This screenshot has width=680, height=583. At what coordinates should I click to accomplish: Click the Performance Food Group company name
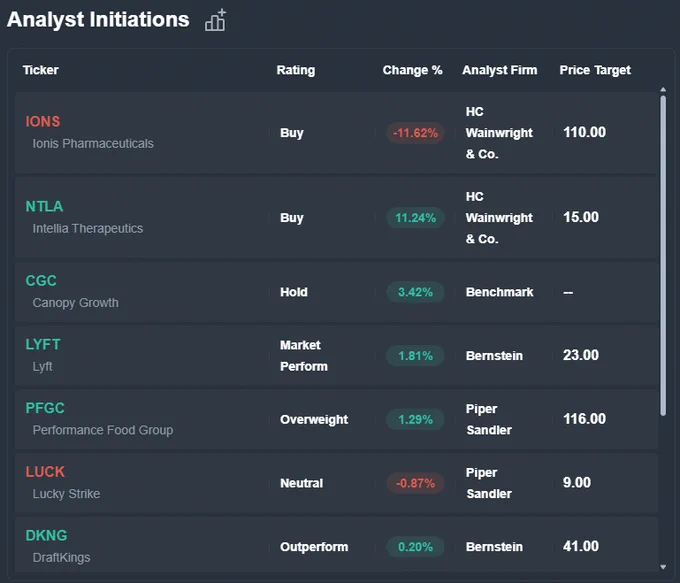coord(103,430)
